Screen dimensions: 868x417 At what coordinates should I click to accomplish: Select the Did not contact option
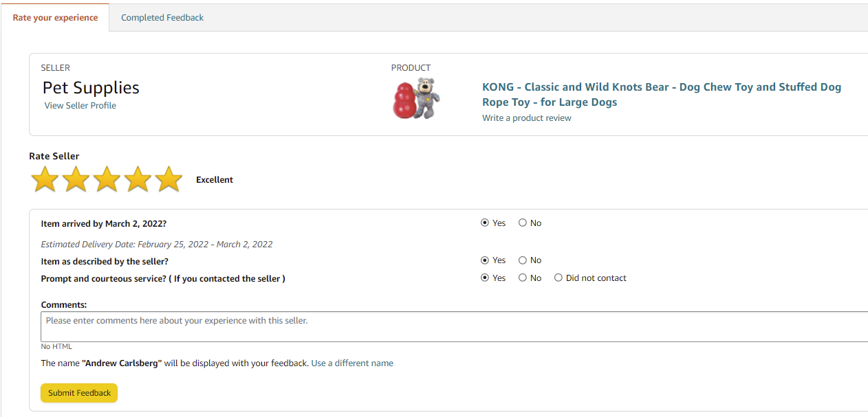coord(558,278)
